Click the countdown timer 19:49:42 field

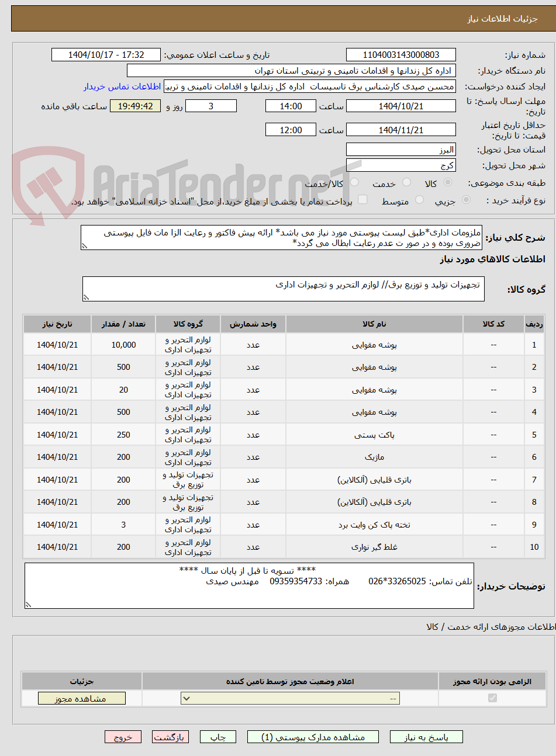tap(135, 106)
